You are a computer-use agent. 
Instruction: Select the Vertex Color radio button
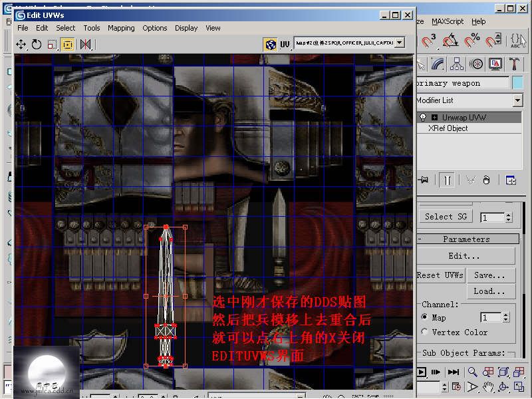click(424, 332)
